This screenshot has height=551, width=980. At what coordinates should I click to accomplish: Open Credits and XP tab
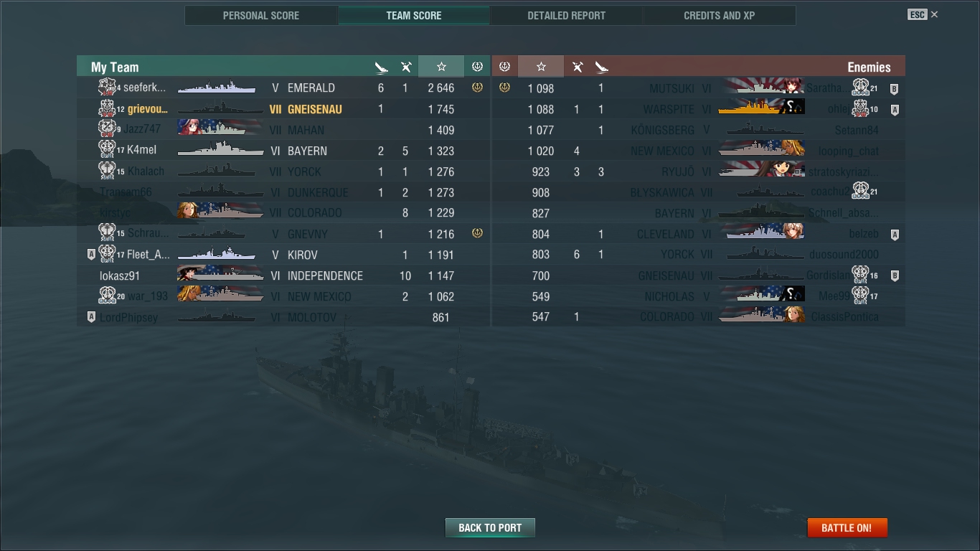click(x=719, y=15)
